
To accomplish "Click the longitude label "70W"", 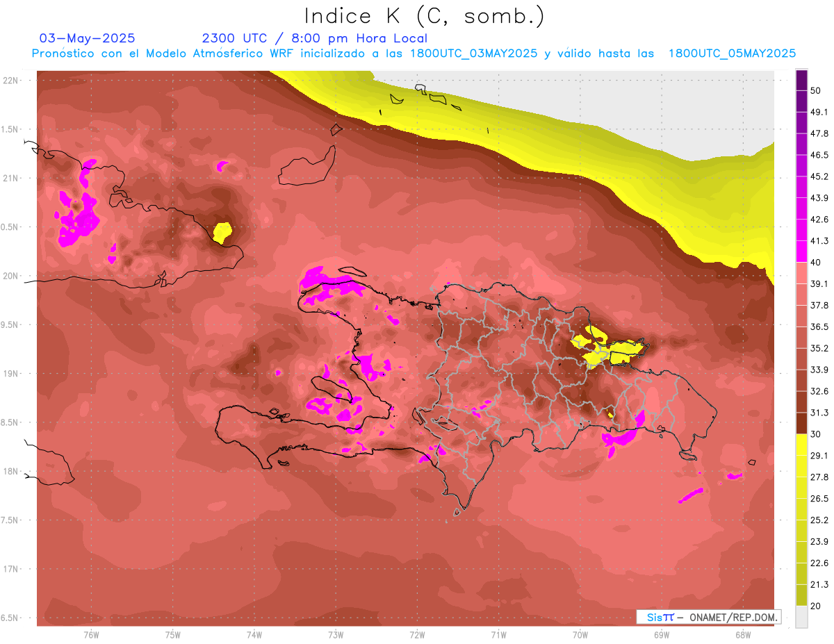I will click(580, 635).
